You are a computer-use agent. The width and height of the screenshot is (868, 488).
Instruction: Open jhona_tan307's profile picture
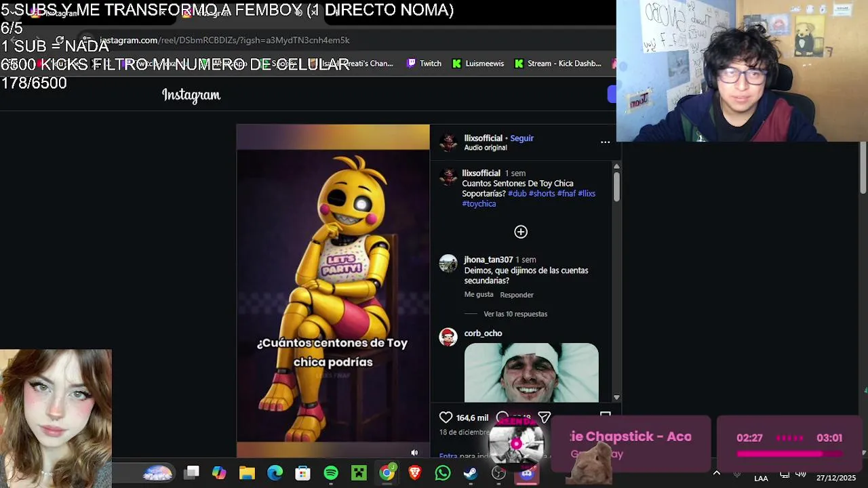pyautogui.click(x=448, y=264)
